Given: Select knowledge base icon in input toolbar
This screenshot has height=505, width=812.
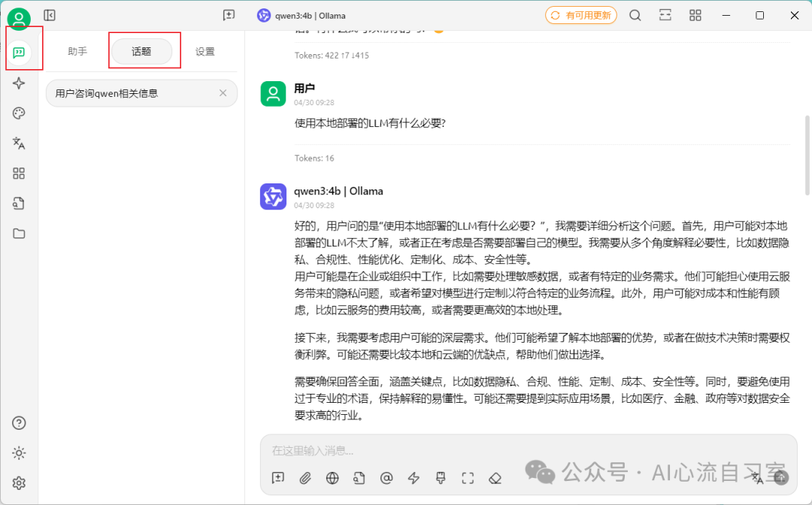Looking at the screenshot, I should coord(359,478).
